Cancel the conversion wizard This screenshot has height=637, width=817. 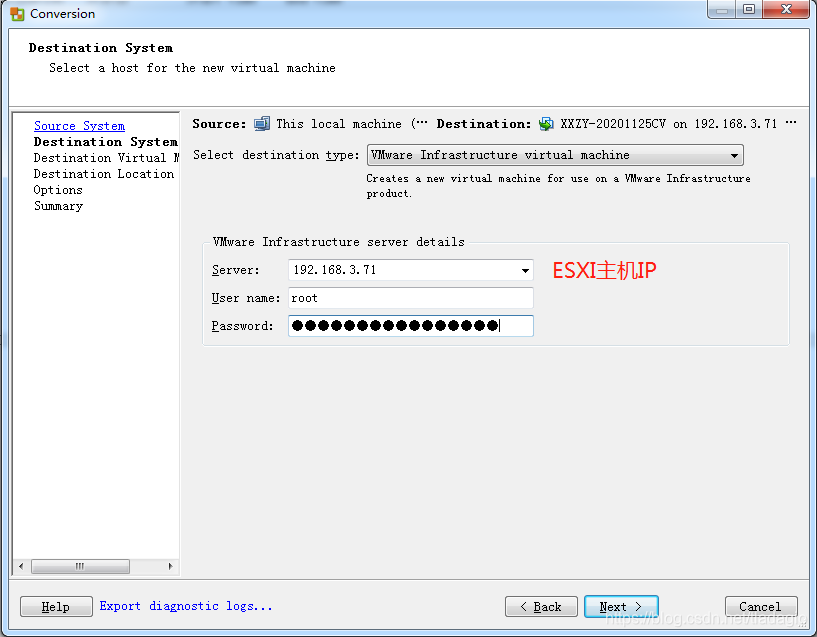[761, 607]
